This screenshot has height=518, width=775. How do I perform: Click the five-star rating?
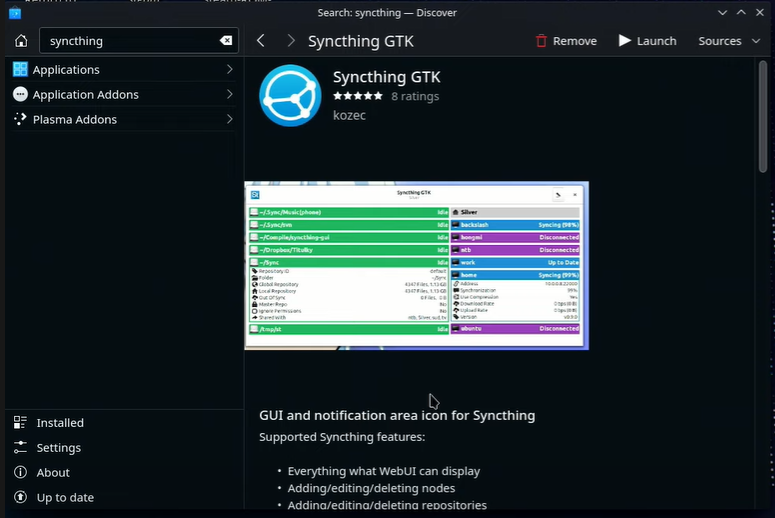(358, 96)
